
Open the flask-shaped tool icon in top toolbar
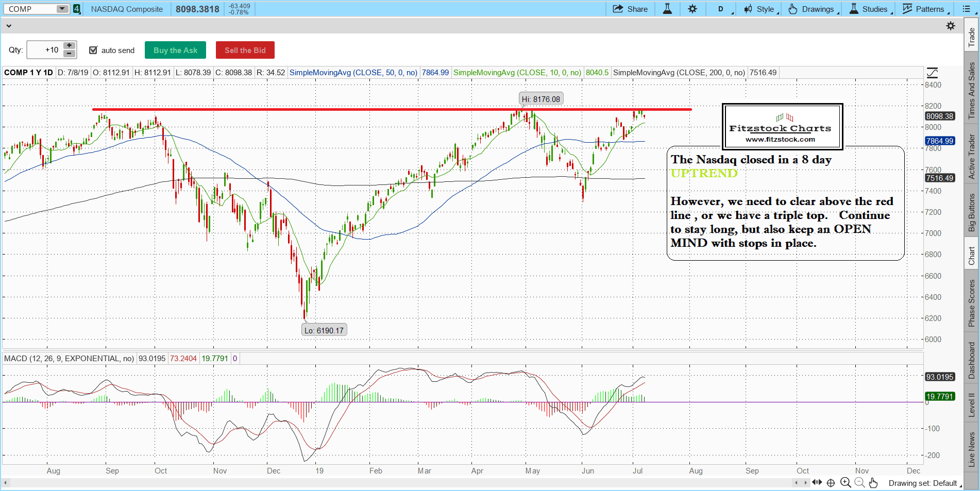click(x=667, y=9)
